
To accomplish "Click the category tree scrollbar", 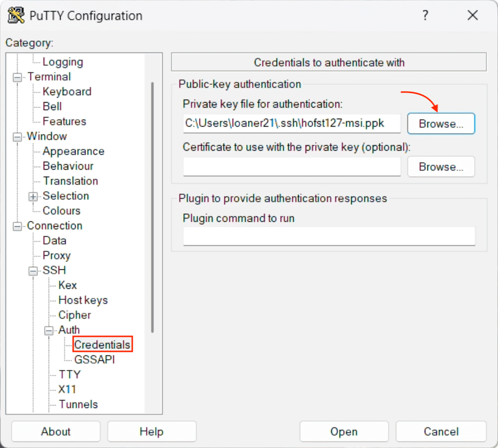I will point(152,208).
